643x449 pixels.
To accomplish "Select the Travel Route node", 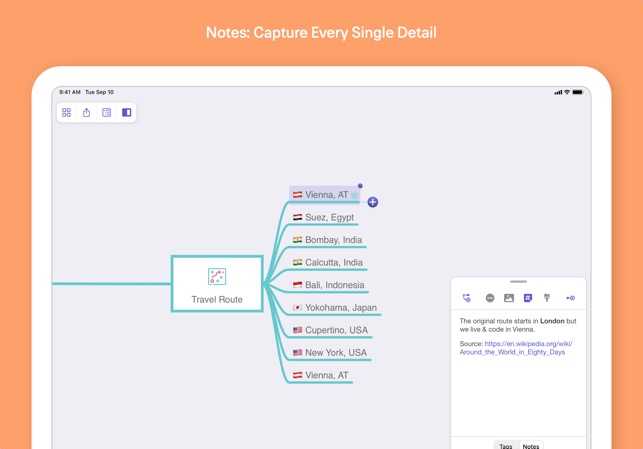I will (x=217, y=284).
